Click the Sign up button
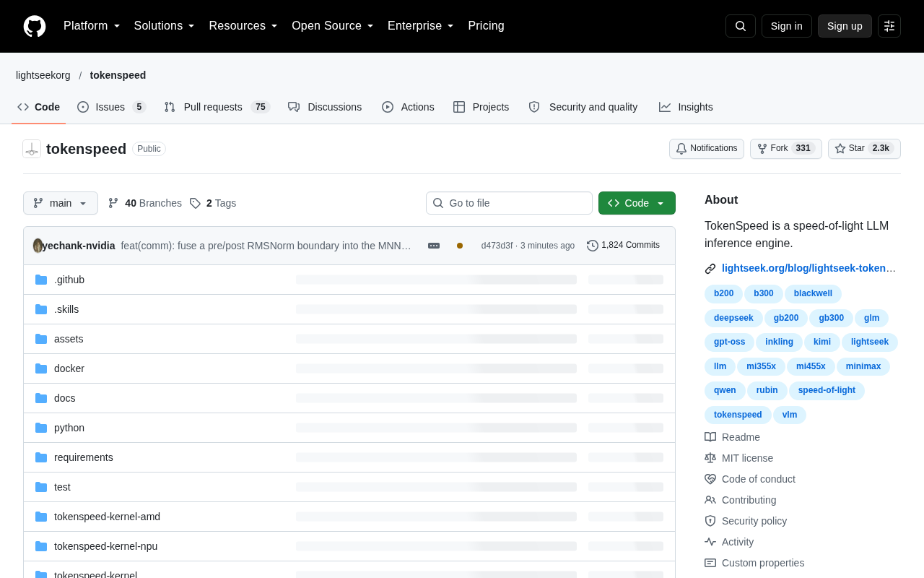This screenshot has height=578, width=924. (845, 26)
